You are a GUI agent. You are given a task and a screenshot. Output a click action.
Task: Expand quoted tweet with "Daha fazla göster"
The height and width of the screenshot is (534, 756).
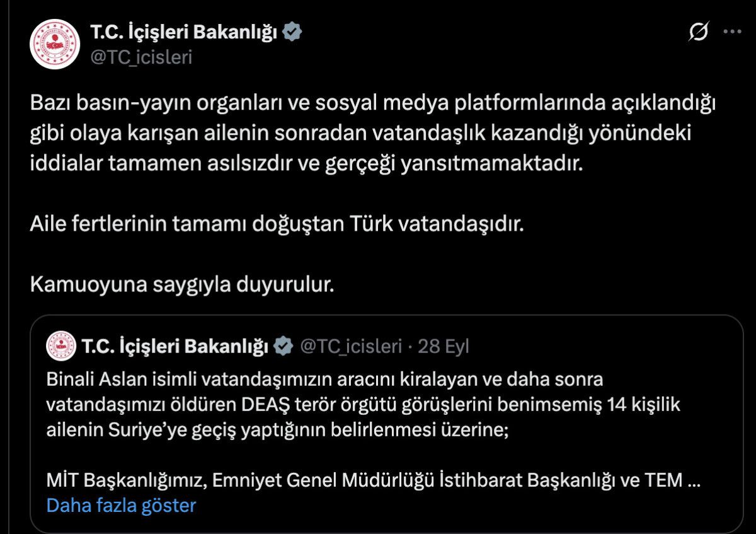pyautogui.click(x=121, y=505)
